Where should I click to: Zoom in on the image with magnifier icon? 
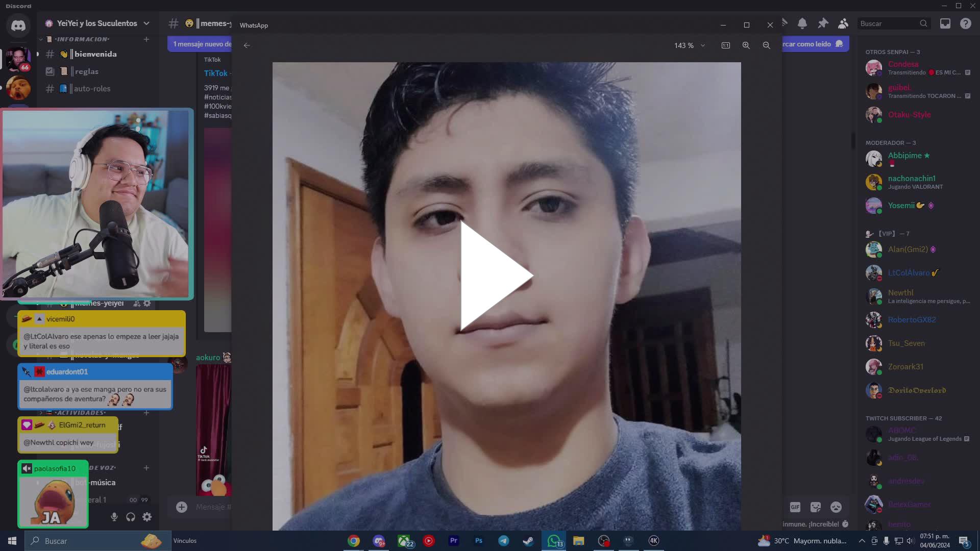pyautogui.click(x=746, y=45)
